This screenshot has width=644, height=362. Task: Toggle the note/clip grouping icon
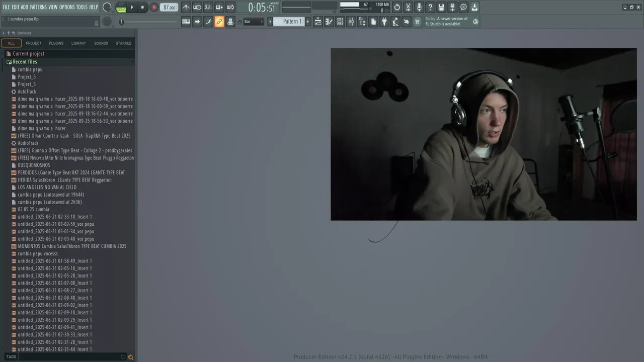230,22
